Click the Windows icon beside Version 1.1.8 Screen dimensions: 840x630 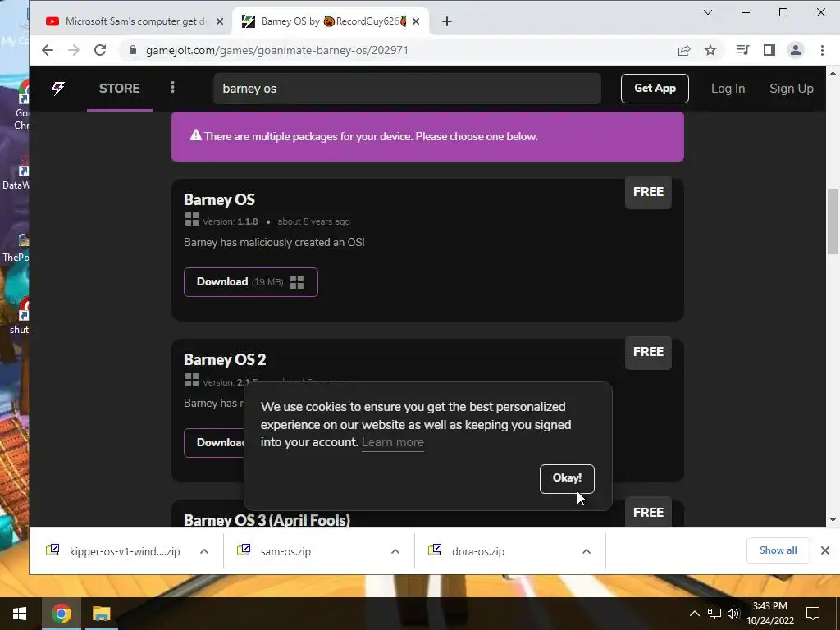tap(192, 219)
